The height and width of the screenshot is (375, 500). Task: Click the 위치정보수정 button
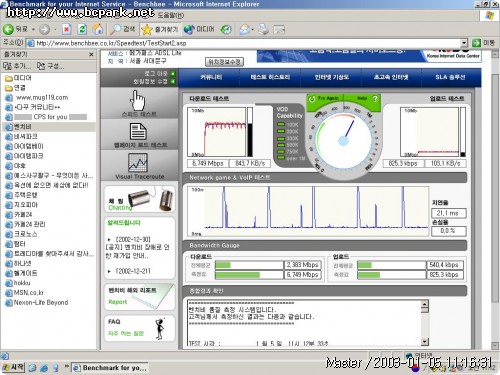pyautogui.click(x=224, y=62)
